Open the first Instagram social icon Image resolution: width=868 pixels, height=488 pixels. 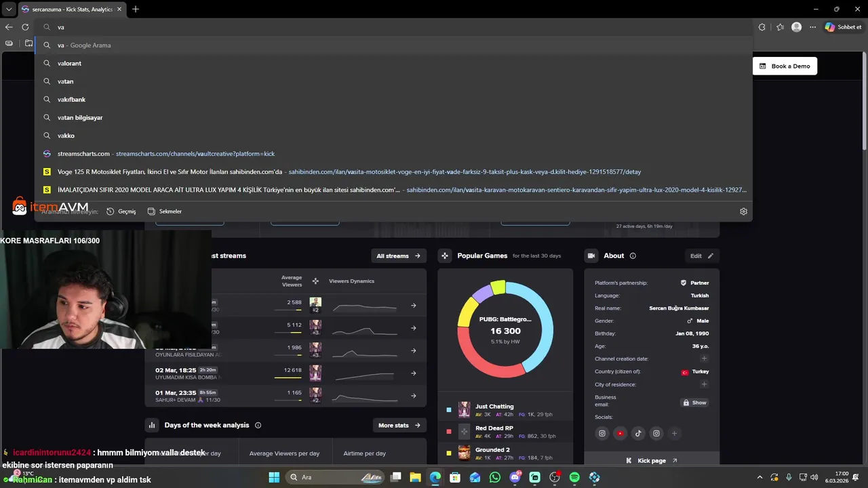(601, 433)
